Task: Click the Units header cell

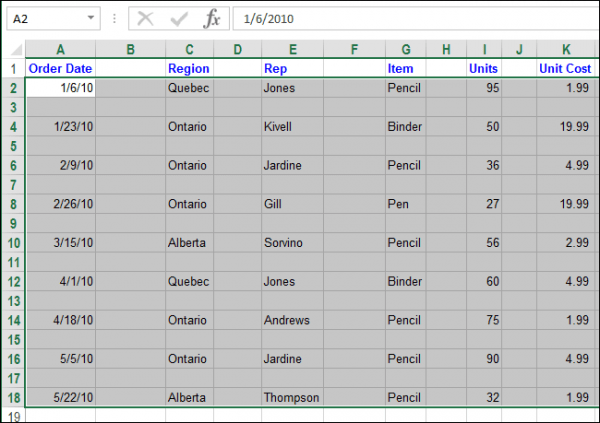Action: click(x=484, y=69)
